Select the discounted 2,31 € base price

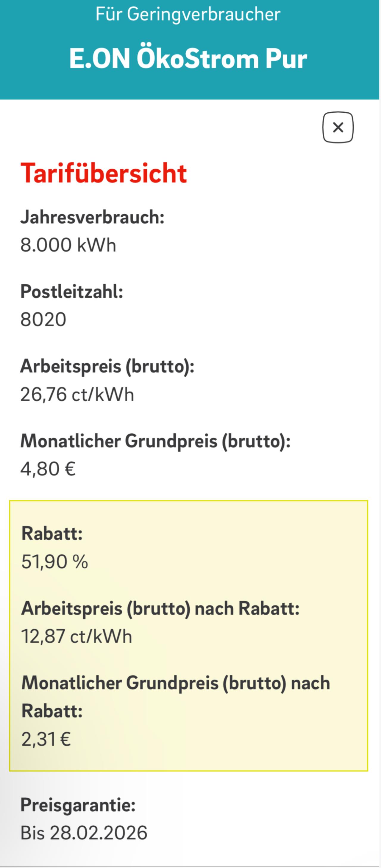point(46,739)
